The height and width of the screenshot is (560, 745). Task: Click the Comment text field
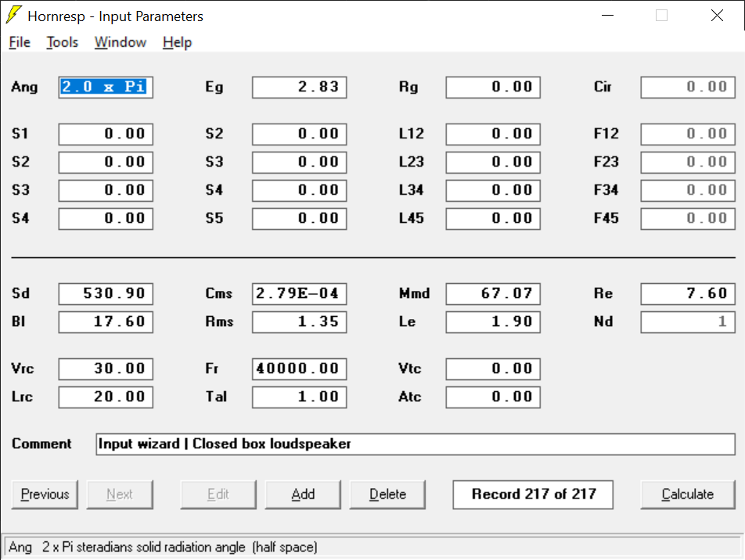pos(416,444)
